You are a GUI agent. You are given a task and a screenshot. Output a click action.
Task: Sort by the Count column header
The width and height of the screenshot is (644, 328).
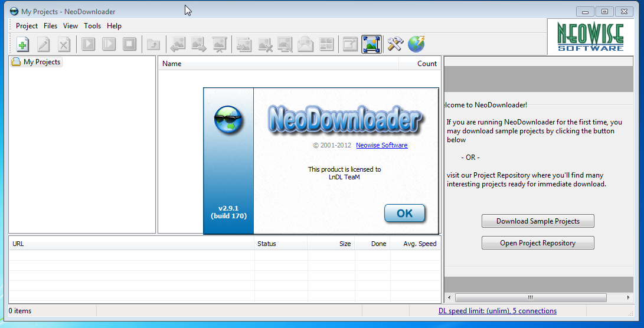point(419,64)
